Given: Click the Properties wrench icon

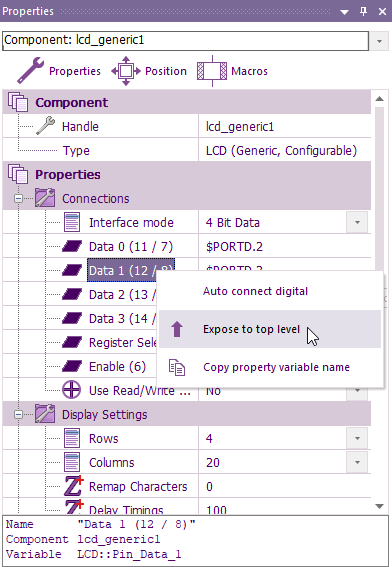Looking at the screenshot, I should [30, 70].
